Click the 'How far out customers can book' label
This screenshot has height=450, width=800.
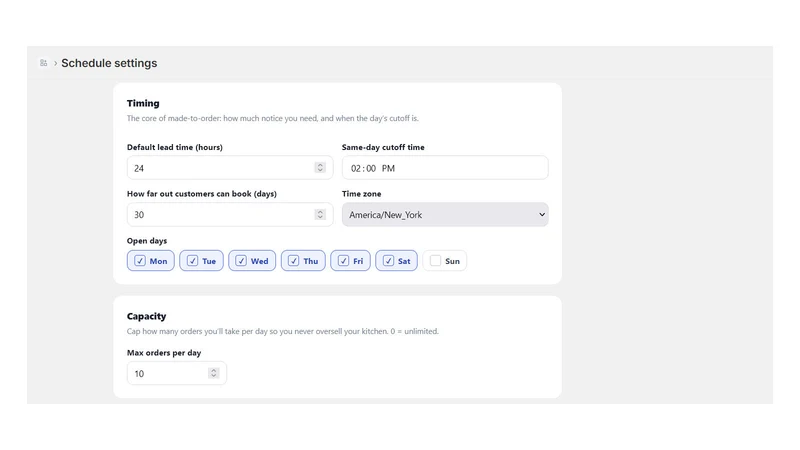pyautogui.click(x=202, y=194)
